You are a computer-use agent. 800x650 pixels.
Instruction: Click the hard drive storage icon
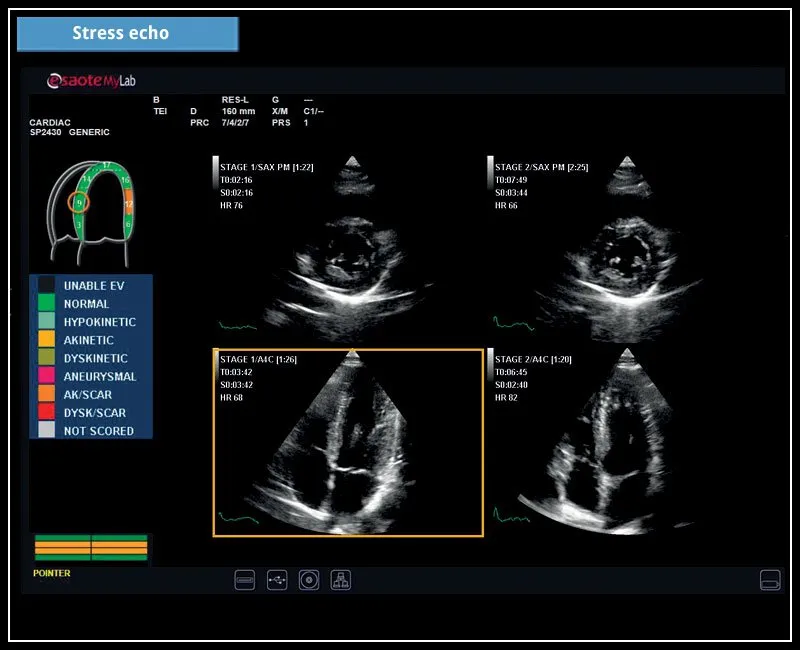245,580
